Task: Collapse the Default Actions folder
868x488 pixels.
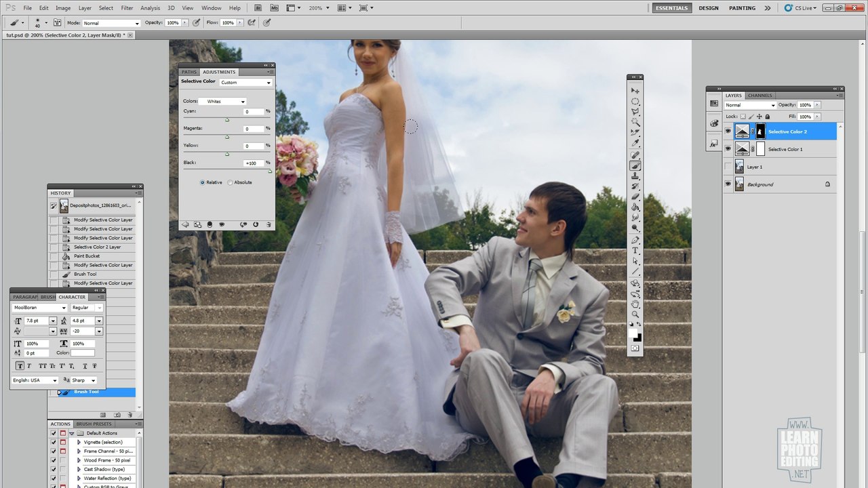Action: 72,433
